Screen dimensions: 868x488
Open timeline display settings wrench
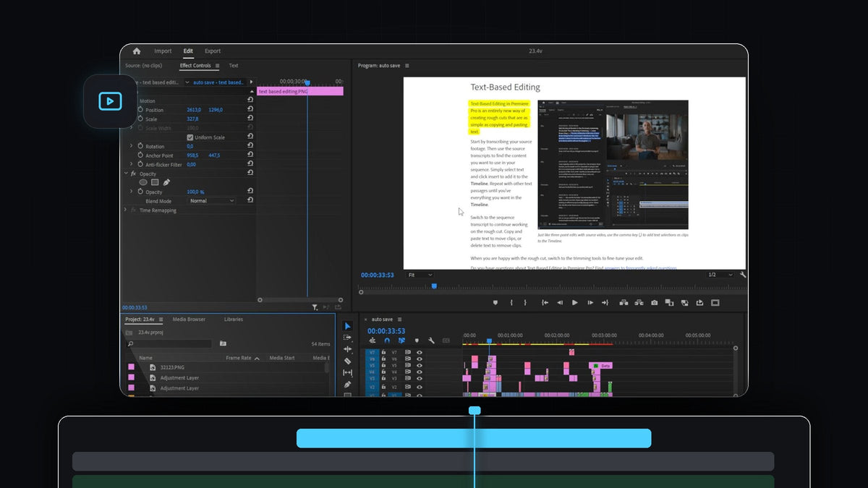[x=431, y=341]
